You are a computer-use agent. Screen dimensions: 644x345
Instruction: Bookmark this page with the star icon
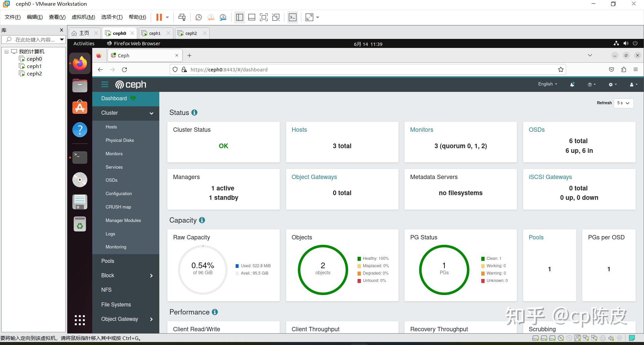(560, 70)
